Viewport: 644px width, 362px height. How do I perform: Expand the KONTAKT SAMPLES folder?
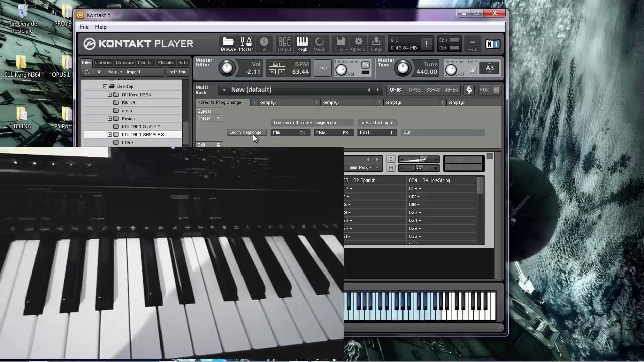[x=110, y=135]
